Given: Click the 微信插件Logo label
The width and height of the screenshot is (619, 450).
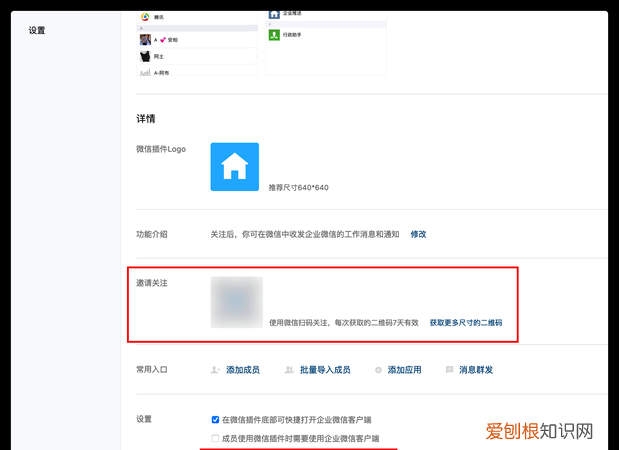Looking at the screenshot, I should click(161, 149).
